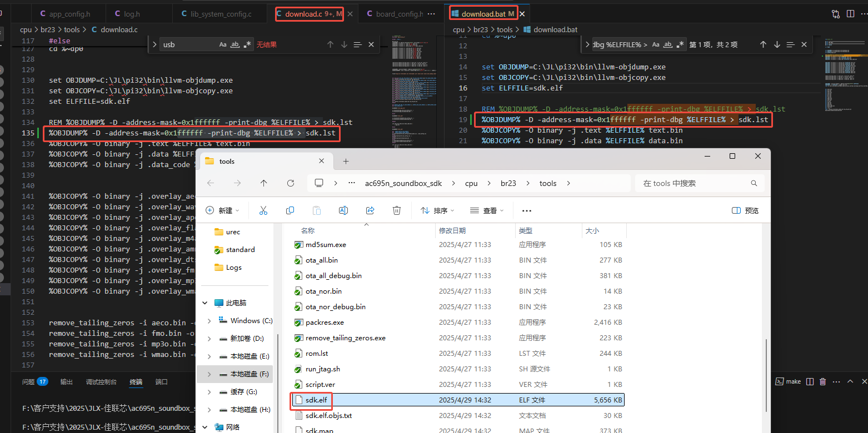Expand the Windows (C:) drive node
Image resolution: width=868 pixels, height=433 pixels.
pos(209,321)
